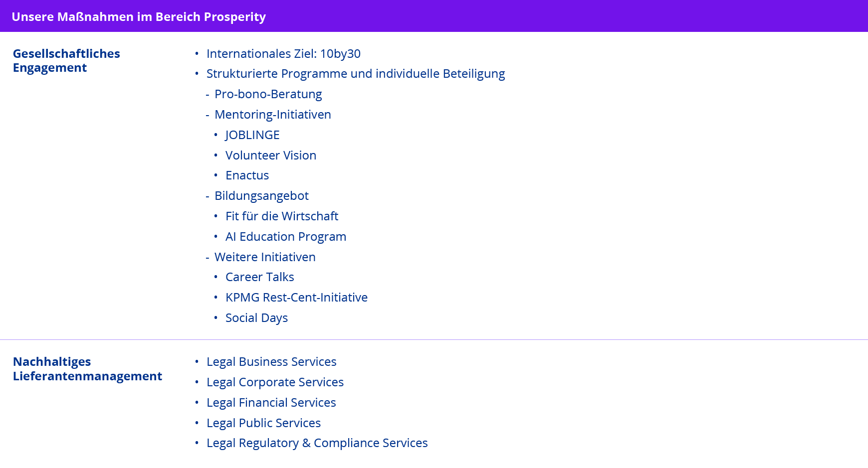Click 'Internationales Ziel: 10by30' bullet
This screenshot has height=468, width=868.
pyautogui.click(x=283, y=53)
